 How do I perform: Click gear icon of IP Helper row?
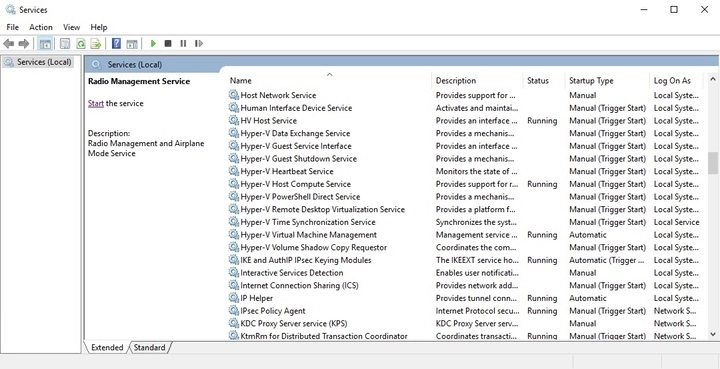[x=234, y=298]
